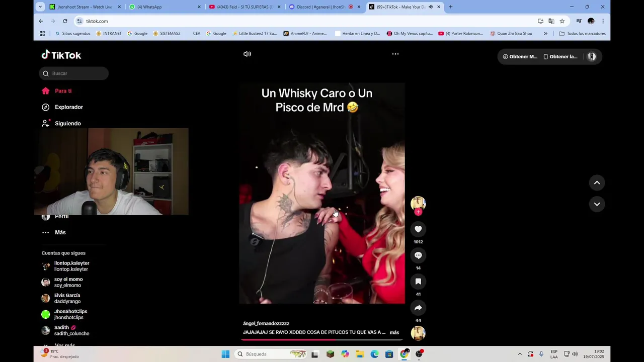The width and height of the screenshot is (644, 362).
Task: Open SISTEMAS2 bookmark
Action: (x=167, y=34)
